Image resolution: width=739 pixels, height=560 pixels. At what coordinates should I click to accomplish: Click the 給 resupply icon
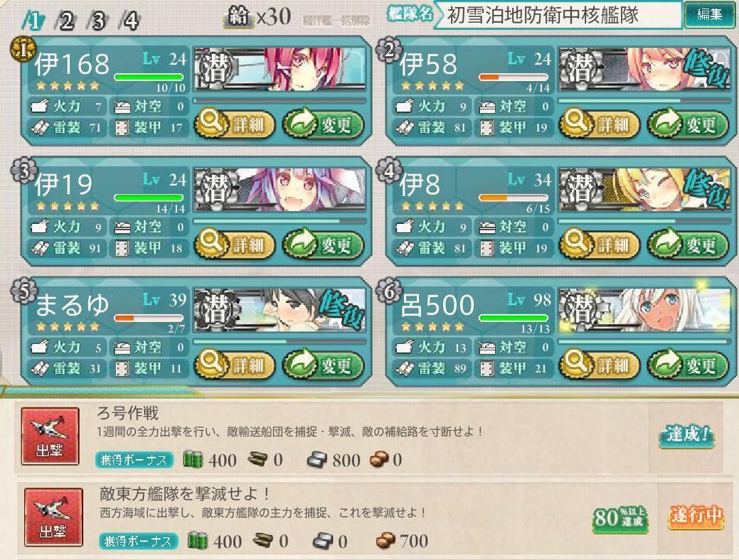[x=238, y=18]
